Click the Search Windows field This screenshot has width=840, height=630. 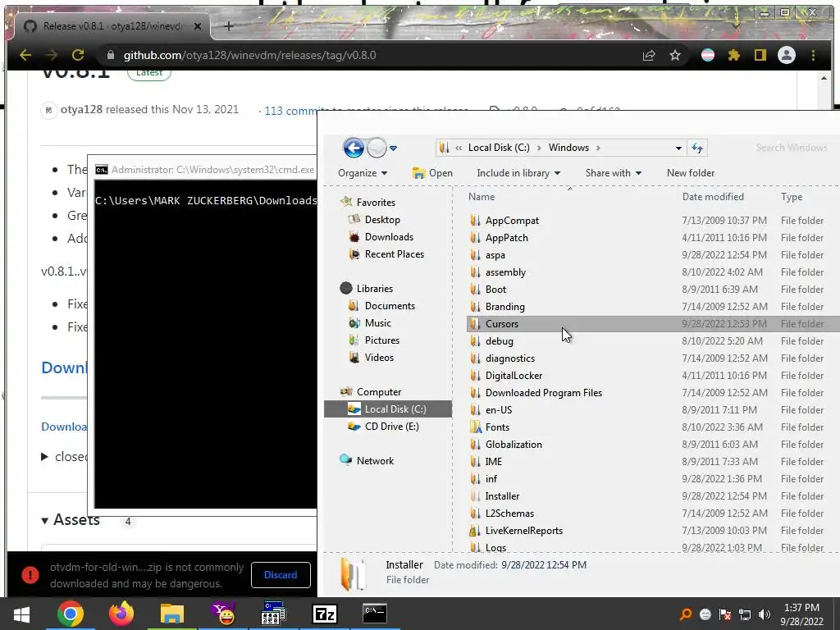click(792, 148)
